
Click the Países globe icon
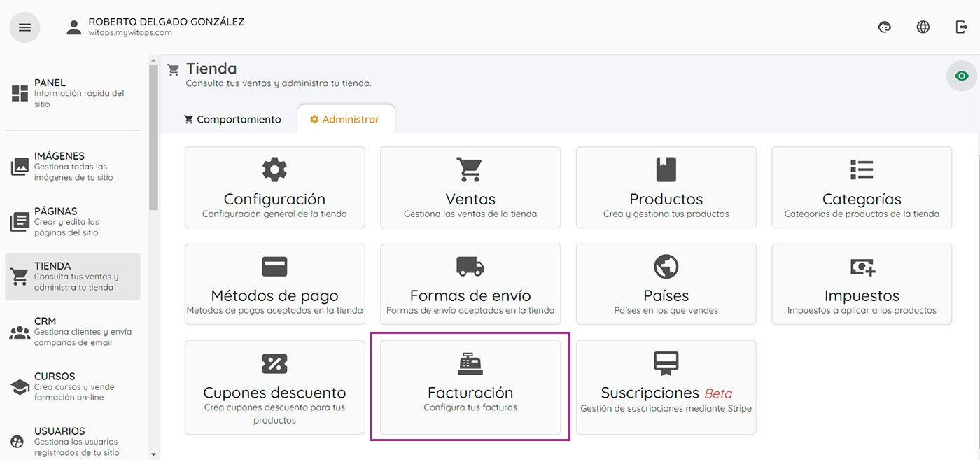click(666, 266)
